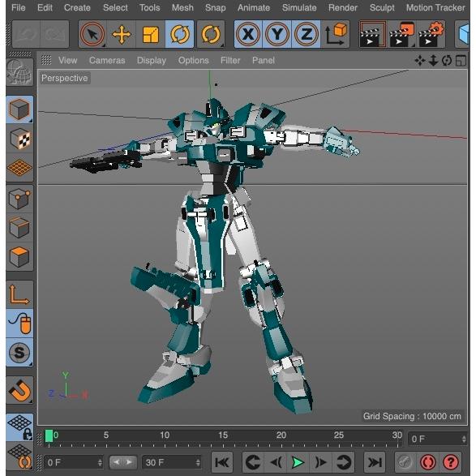This screenshot has height=476, width=476.
Task: Open the Animate menu
Action: point(254,7)
